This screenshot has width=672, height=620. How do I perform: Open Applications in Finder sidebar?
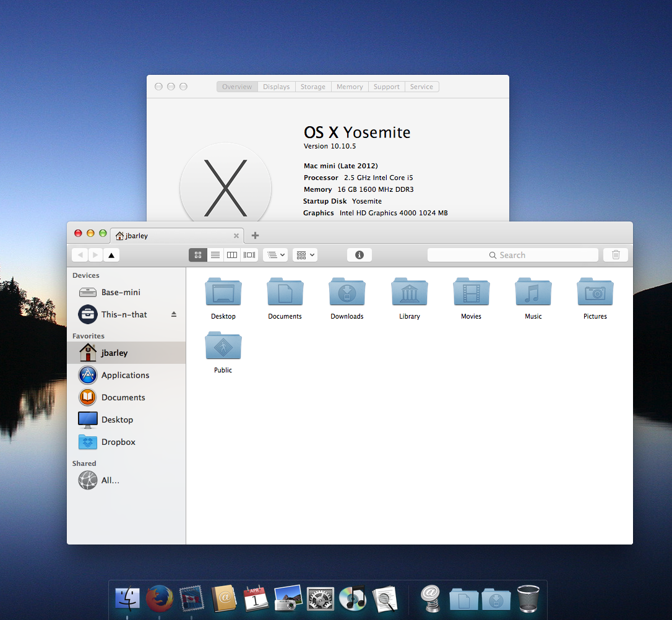click(126, 375)
